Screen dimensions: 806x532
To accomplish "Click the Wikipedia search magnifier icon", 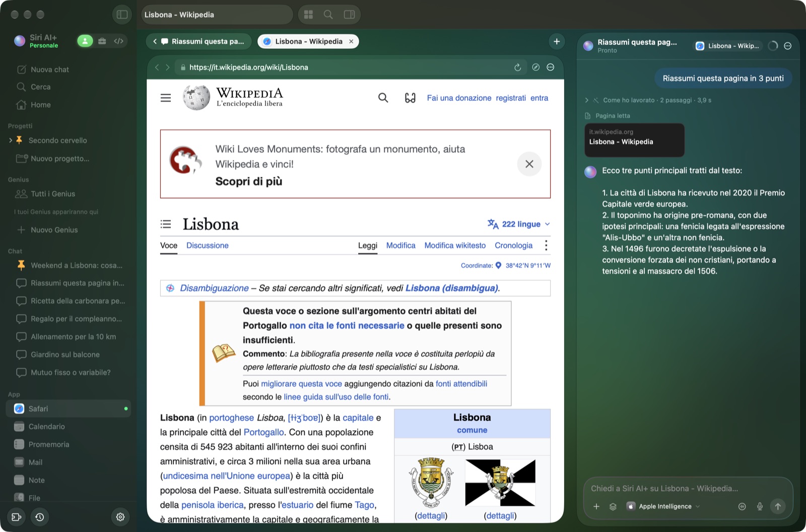I will (383, 98).
